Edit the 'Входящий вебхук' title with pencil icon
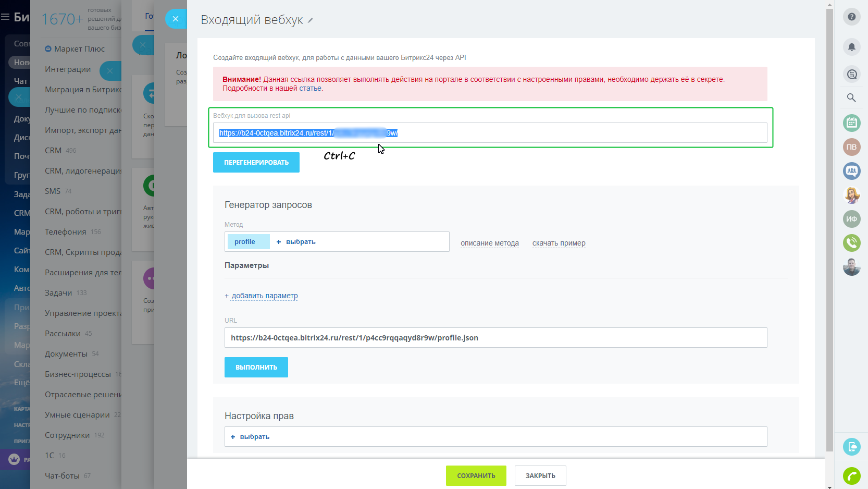 tap(311, 20)
